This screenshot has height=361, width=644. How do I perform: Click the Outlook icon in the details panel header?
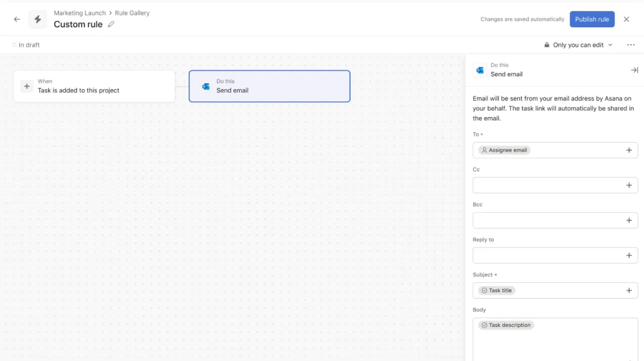[x=480, y=70]
